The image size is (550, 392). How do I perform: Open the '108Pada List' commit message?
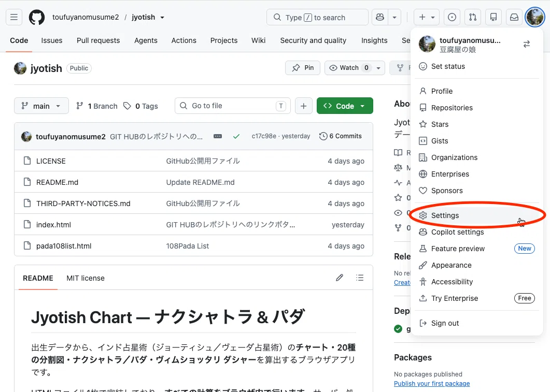(x=187, y=246)
